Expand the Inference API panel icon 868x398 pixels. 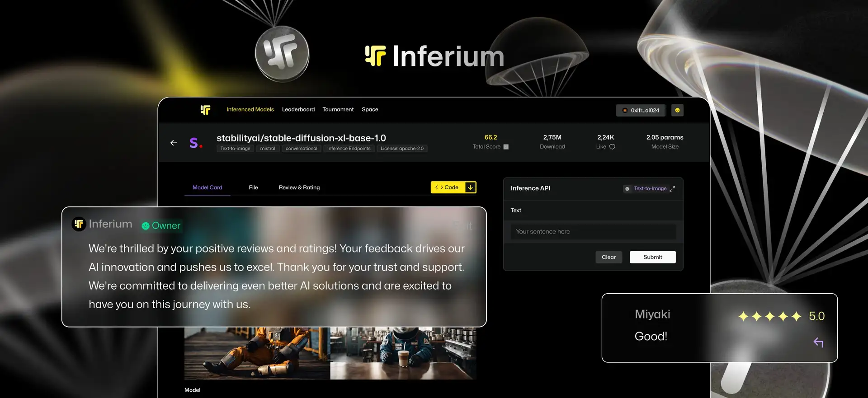[x=672, y=189]
